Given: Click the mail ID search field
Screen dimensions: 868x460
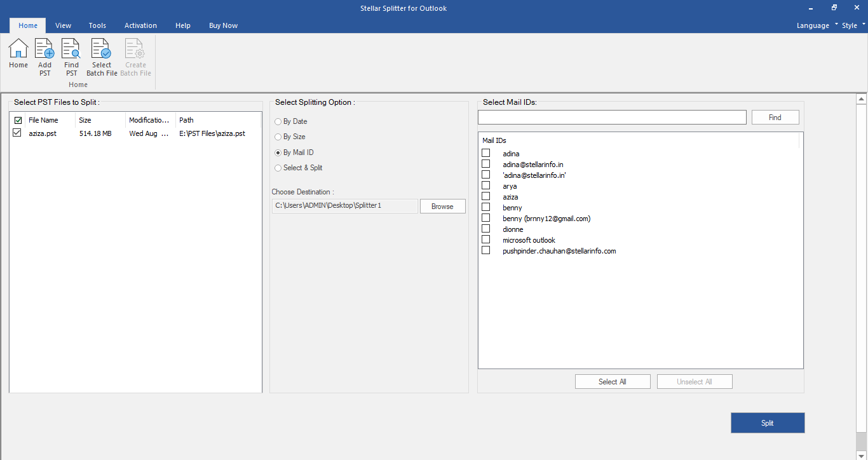Looking at the screenshot, I should tap(612, 117).
